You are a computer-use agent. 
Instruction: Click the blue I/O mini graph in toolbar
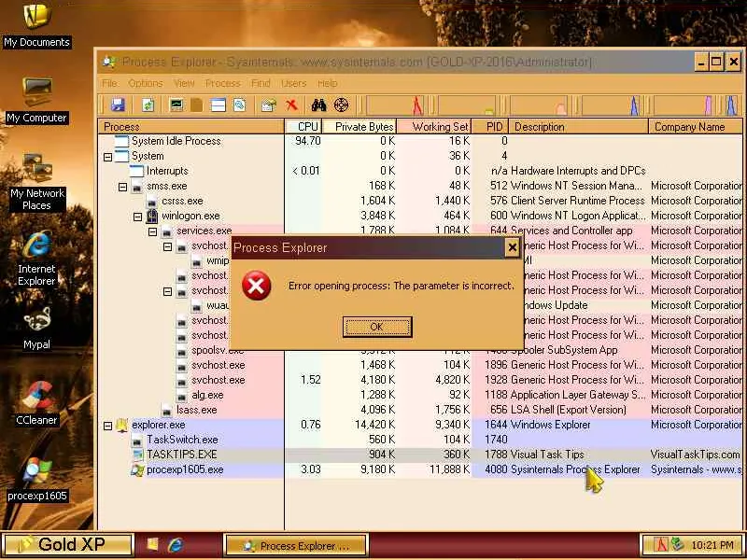click(611, 105)
